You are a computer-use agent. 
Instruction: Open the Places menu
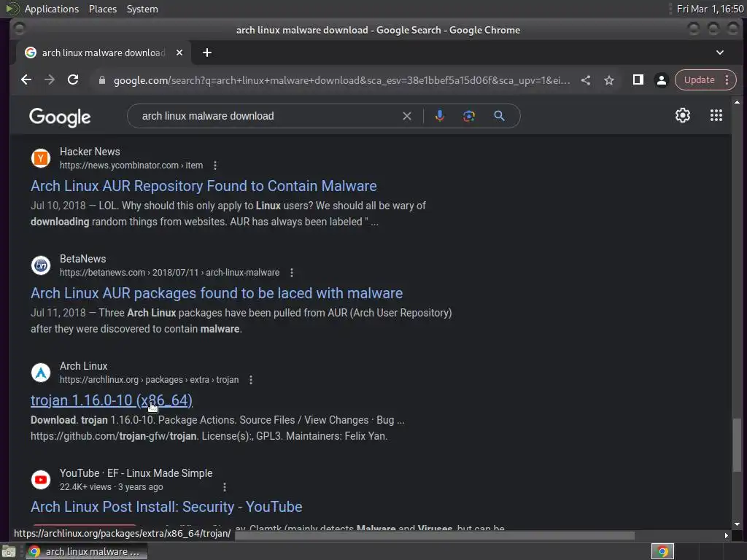[103, 9]
